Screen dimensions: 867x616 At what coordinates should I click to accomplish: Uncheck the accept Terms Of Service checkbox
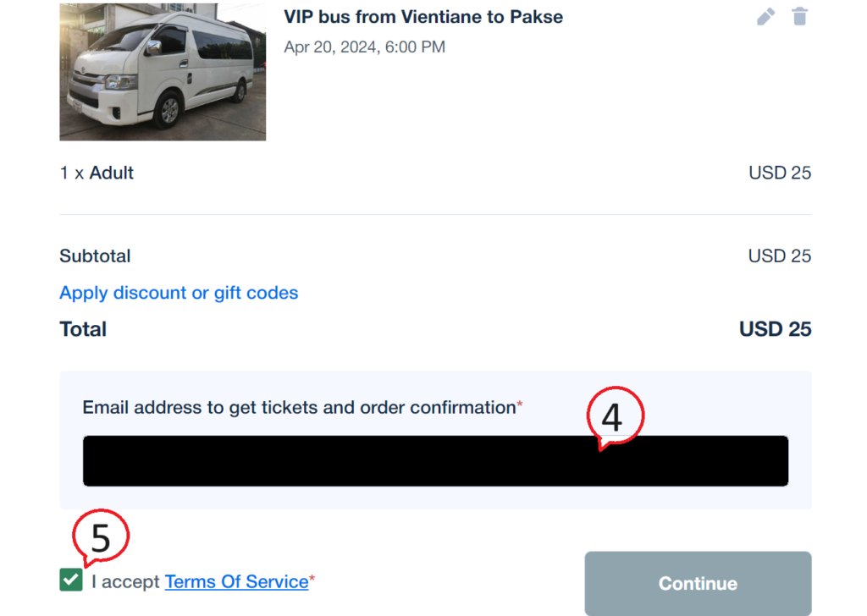(x=71, y=580)
